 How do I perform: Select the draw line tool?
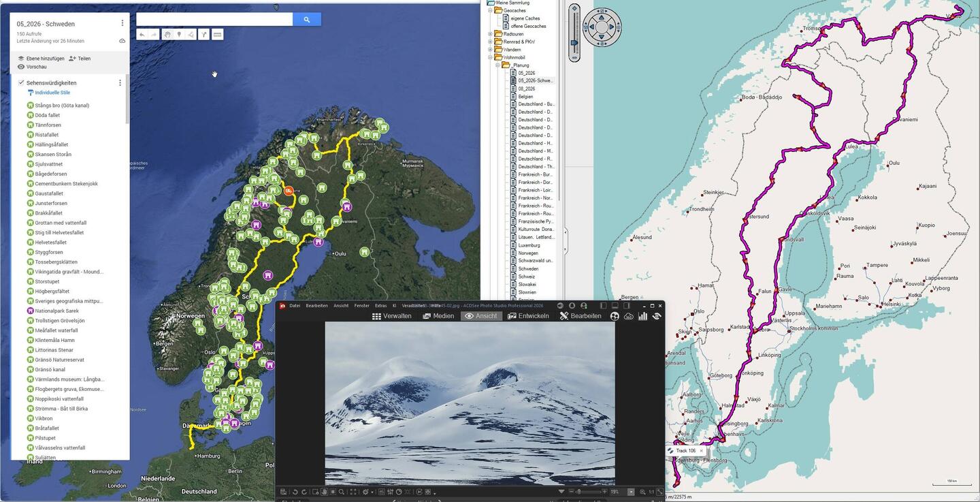(x=191, y=34)
